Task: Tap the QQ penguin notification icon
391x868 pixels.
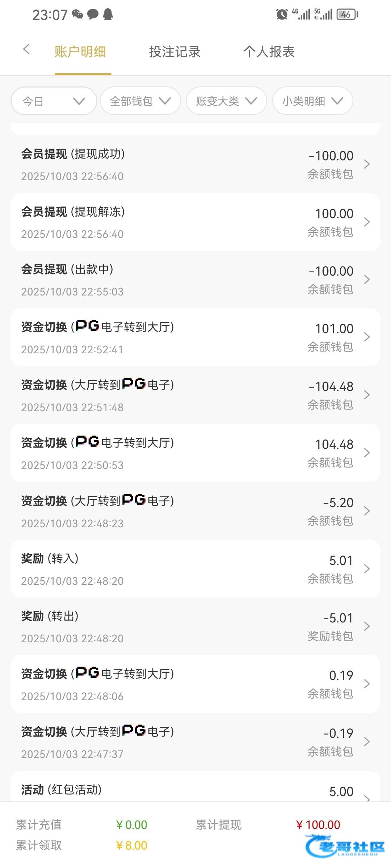Action: (x=108, y=14)
